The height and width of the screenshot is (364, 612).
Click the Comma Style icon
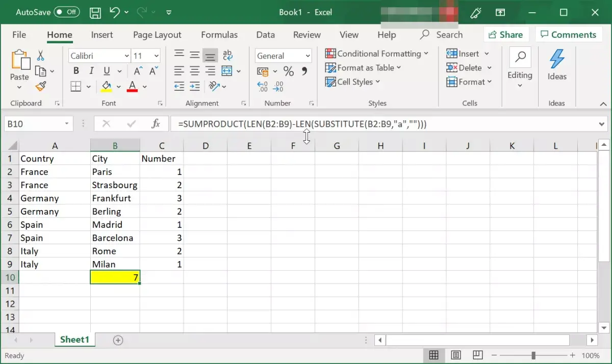pos(304,71)
